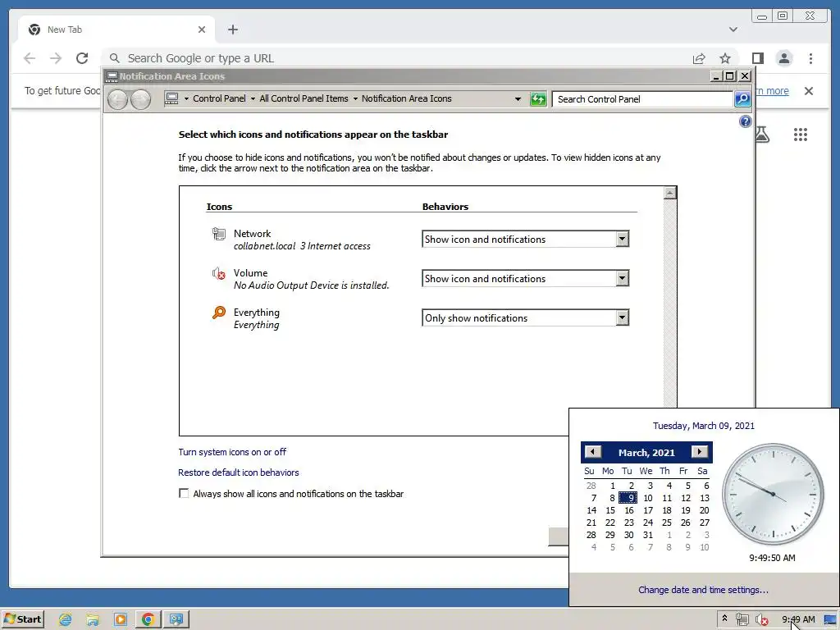This screenshot has width=840, height=630.
Task: Open Chrome tab search chevron
Action: pyautogui.click(x=733, y=30)
